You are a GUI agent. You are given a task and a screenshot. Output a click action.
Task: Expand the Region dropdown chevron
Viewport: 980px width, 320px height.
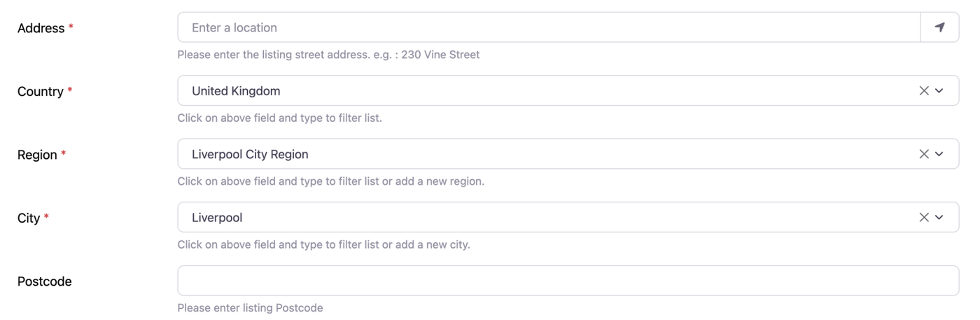[x=939, y=154]
